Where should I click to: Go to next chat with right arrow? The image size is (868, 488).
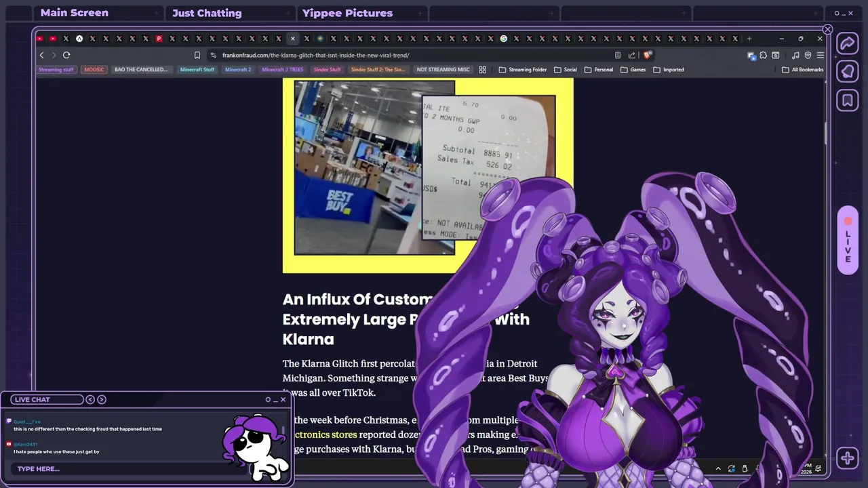(102, 399)
